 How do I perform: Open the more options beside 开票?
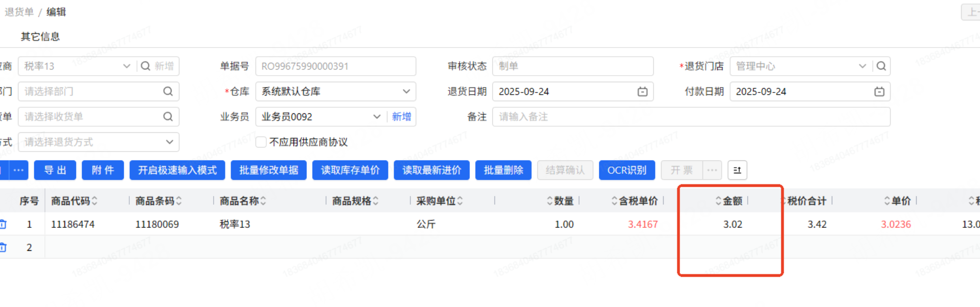point(712,170)
